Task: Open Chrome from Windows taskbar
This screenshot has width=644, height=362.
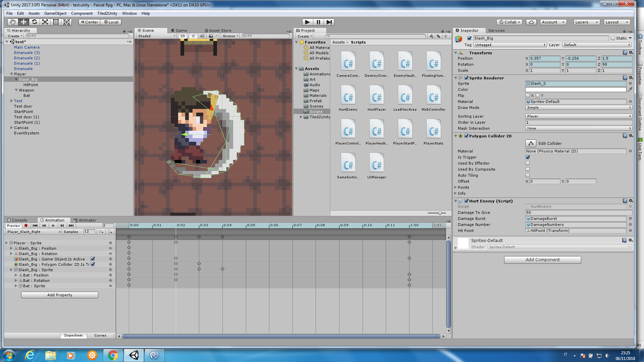Action: 113,355
